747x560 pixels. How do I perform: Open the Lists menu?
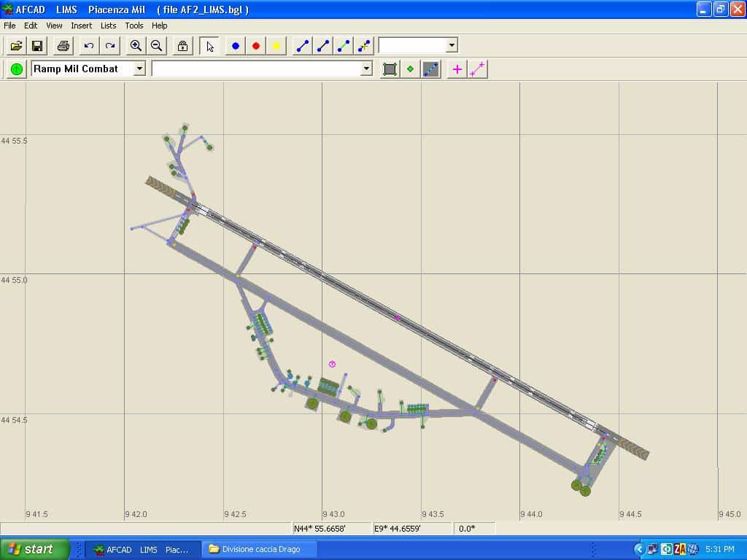pos(108,26)
